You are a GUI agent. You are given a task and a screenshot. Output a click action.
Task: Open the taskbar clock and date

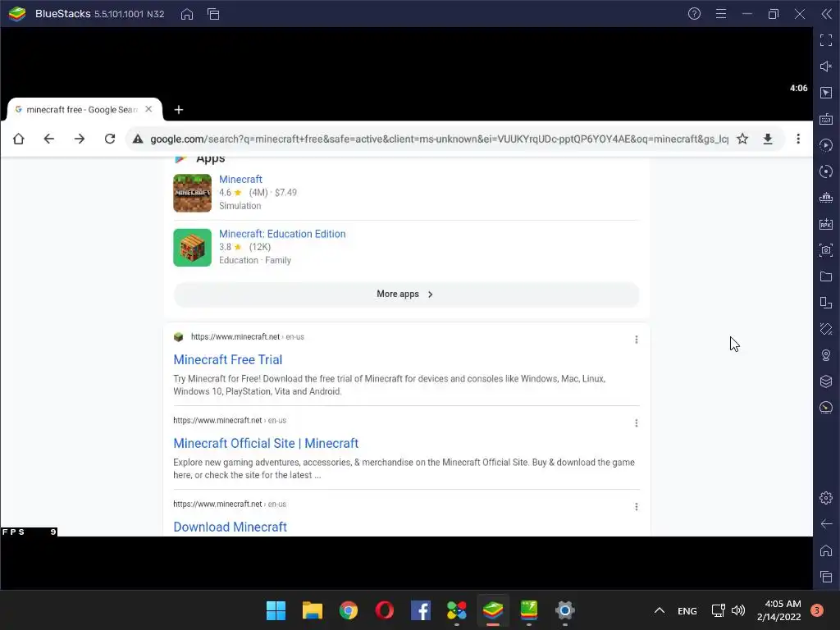779,610
